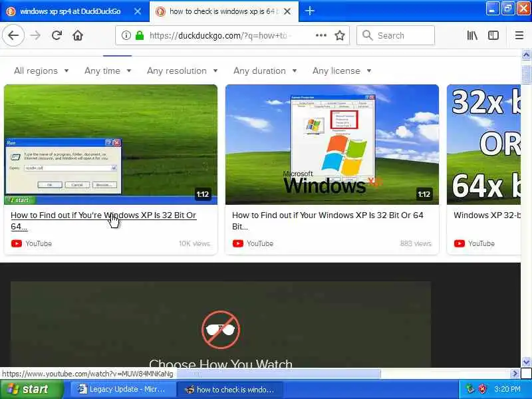Click the 1:12 duration badge on first video
532x399 pixels.
[203, 194]
